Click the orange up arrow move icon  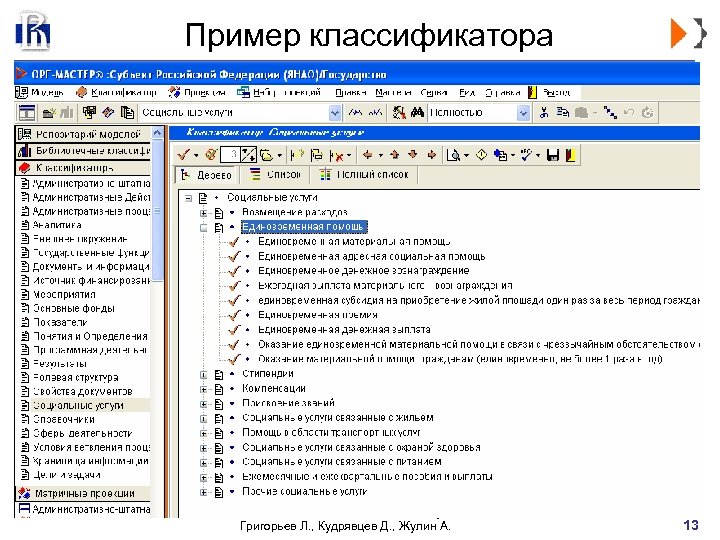[394, 155]
